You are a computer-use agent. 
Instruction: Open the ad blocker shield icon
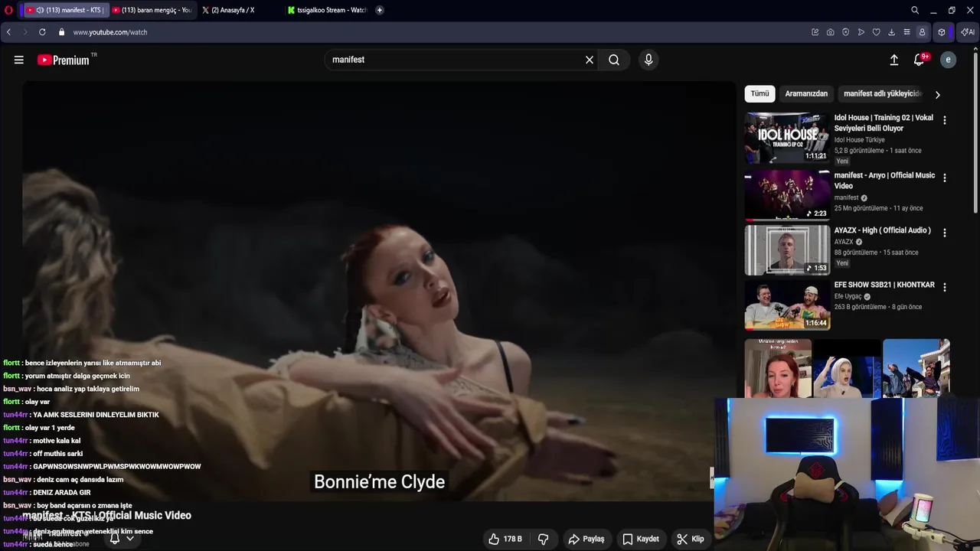tap(846, 32)
